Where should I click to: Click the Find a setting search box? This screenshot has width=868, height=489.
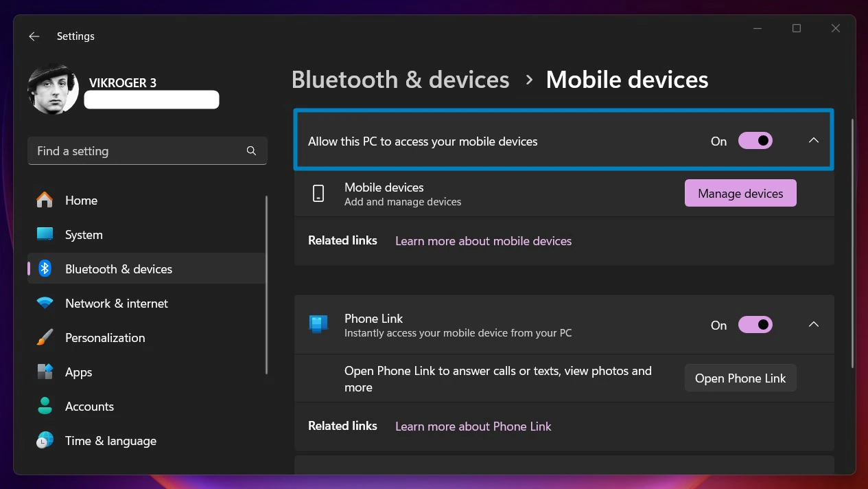pos(147,151)
